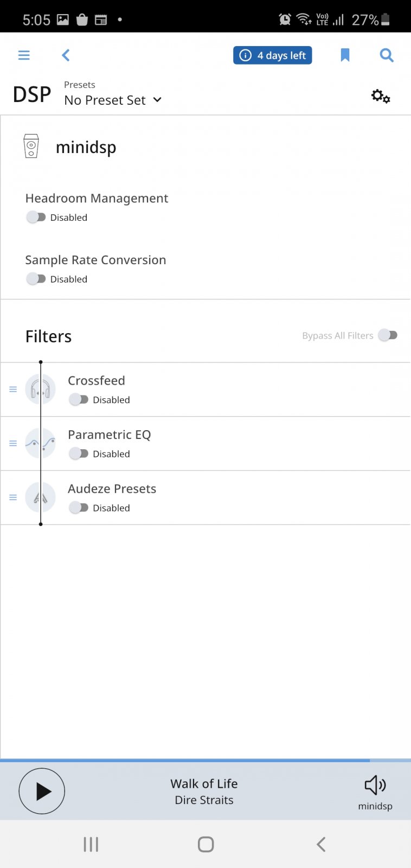Screen dimensions: 411x868
Task: Tap the Parametric EQ curve icon
Action: (x=41, y=443)
